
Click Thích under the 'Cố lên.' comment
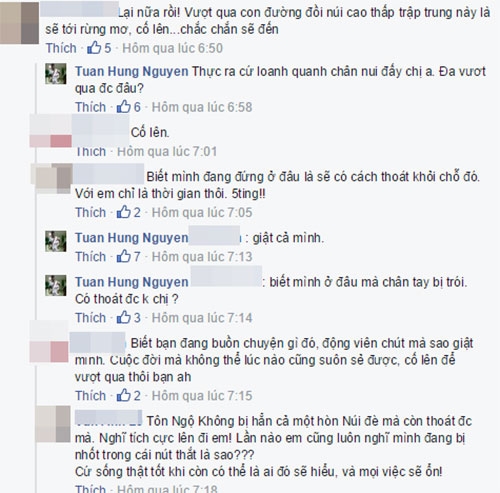click(x=91, y=152)
